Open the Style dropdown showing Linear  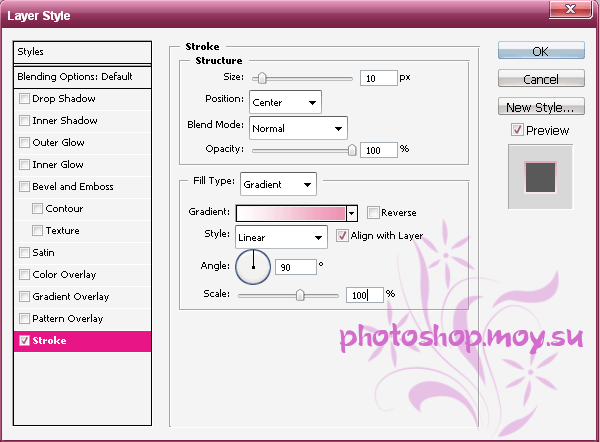[x=281, y=237]
